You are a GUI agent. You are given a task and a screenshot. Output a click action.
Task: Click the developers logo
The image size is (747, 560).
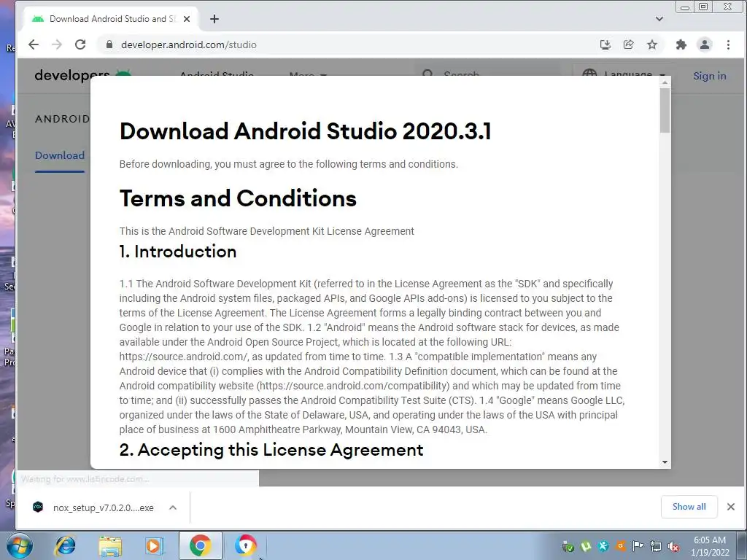(82, 75)
